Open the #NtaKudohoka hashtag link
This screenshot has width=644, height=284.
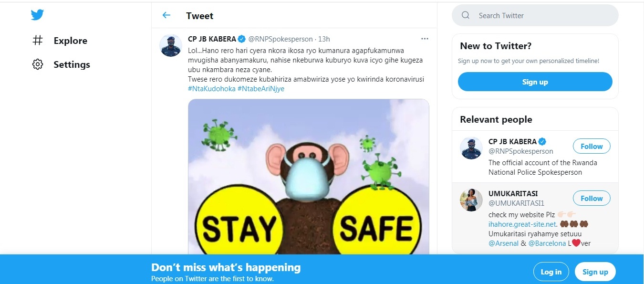pos(211,88)
